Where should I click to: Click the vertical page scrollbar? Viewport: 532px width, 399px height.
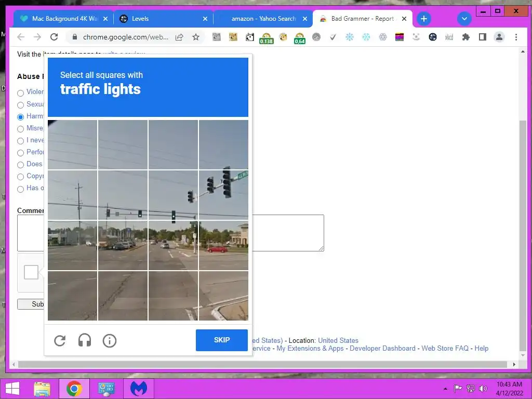[523, 236]
